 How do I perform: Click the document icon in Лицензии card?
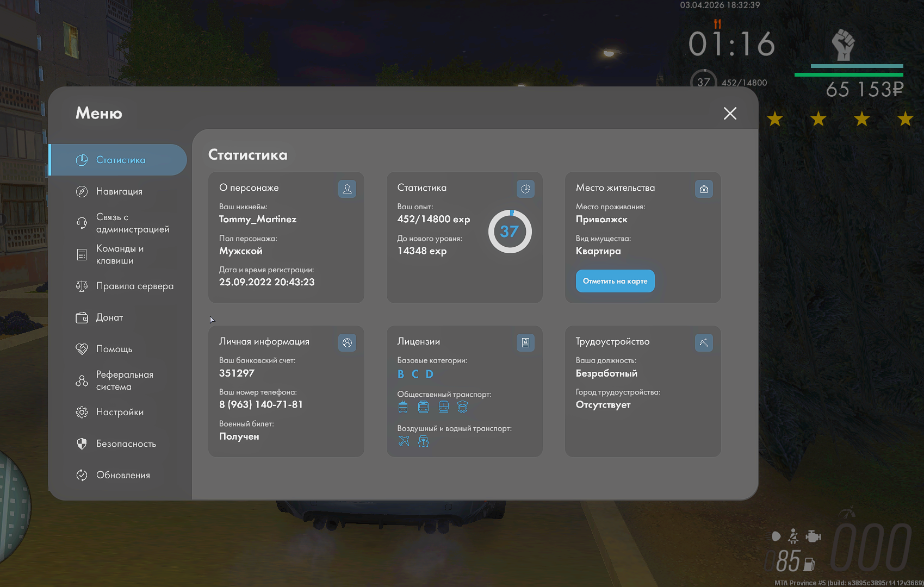(525, 343)
